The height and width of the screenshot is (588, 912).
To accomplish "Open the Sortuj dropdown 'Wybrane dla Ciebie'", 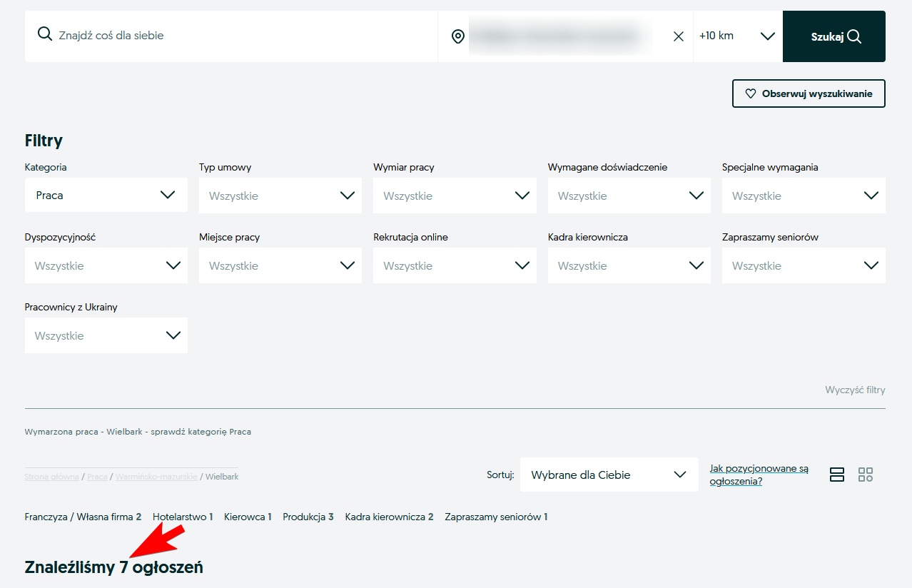I will coord(609,475).
